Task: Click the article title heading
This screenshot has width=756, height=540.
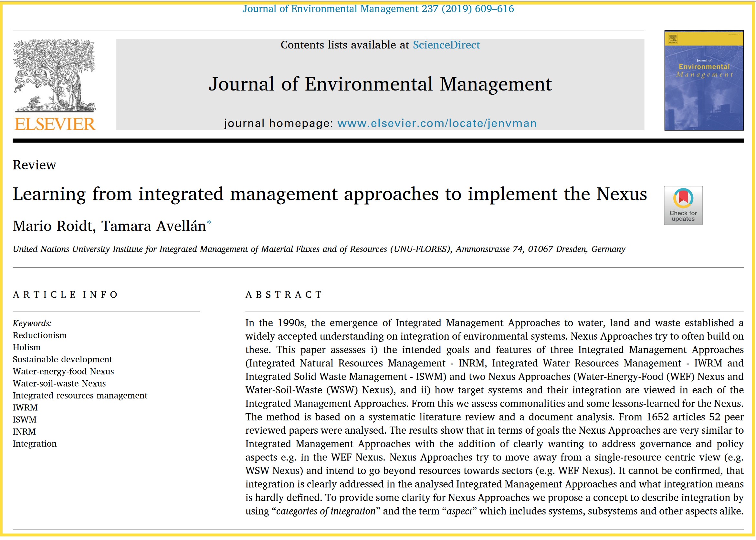Action: (x=330, y=194)
